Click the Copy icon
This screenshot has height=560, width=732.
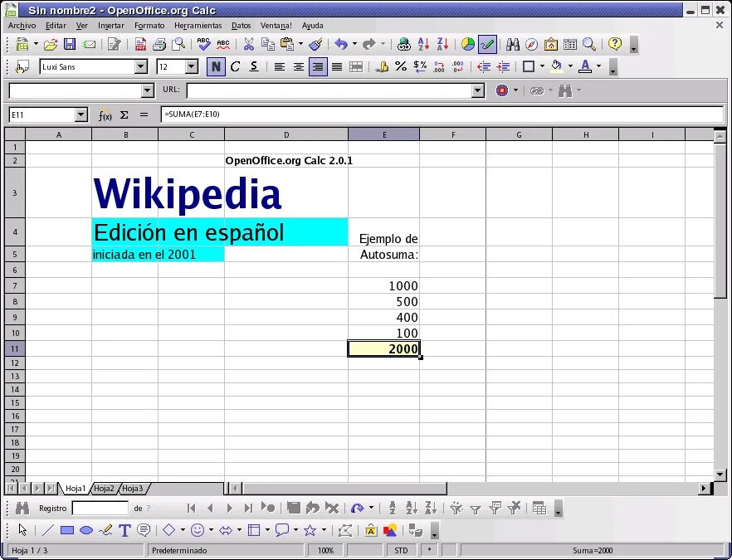268,44
